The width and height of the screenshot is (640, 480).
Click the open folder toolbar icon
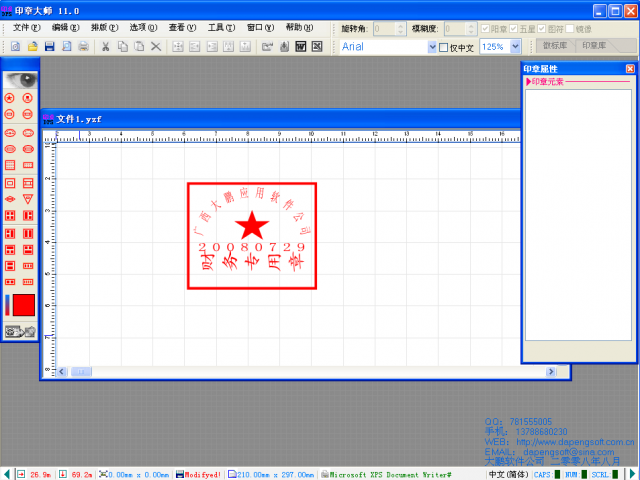pyautogui.click(x=33, y=47)
